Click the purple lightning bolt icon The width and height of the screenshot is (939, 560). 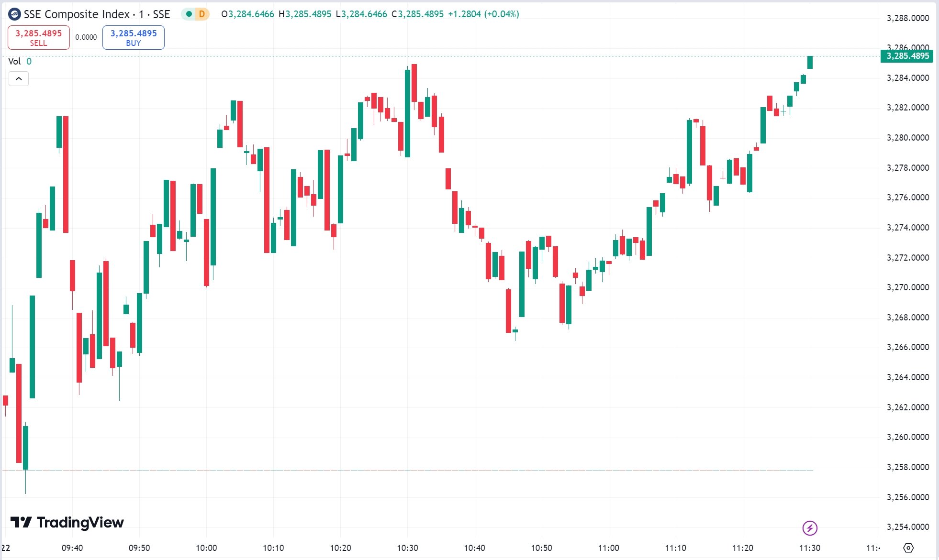coord(810,528)
